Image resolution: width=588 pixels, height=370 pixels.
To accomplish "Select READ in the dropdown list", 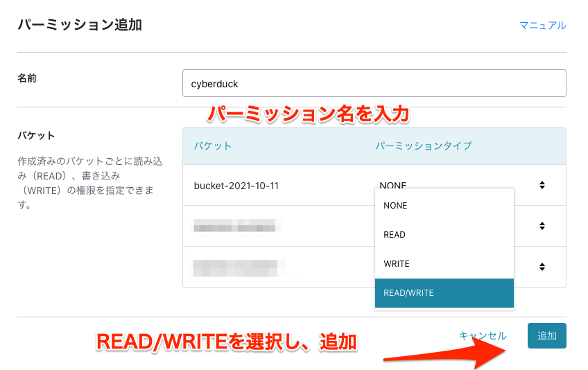I will tap(444, 235).
